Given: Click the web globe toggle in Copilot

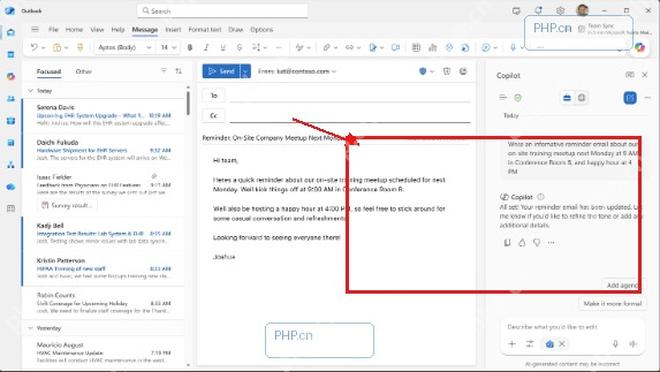Looking at the screenshot, I should click(x=581, y=98).
